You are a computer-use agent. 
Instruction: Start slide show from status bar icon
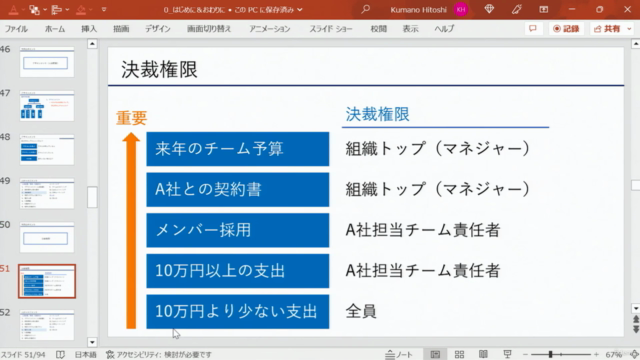pos(507,354)
